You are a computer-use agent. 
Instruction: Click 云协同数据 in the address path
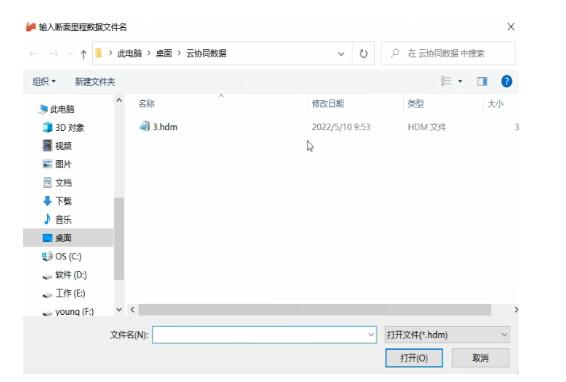click(x=206, y=53)
